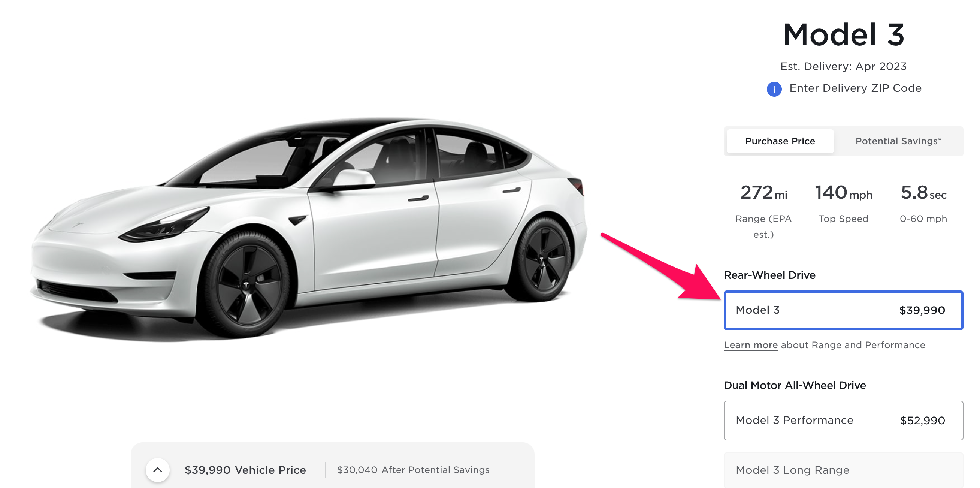Switch to the Purchase Price tab

[x=780, y=141]
